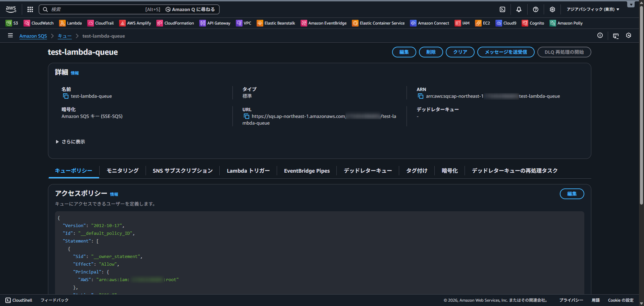Open the info panel icon
The height and width of the screenshot is (306, 644).
pos(600,36)
